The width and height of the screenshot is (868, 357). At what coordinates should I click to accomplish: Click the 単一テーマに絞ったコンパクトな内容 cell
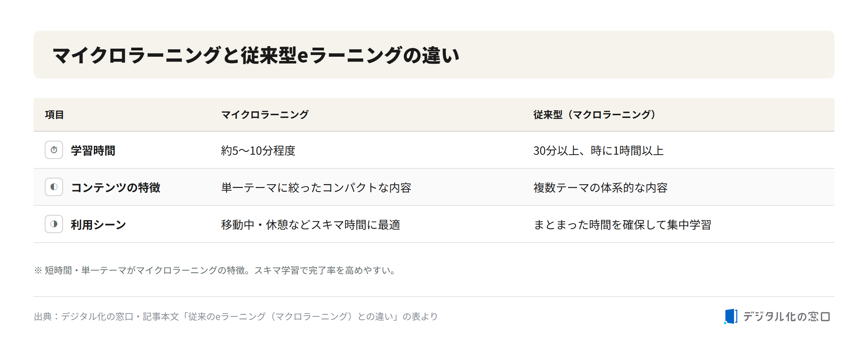(x=316, y=188)
